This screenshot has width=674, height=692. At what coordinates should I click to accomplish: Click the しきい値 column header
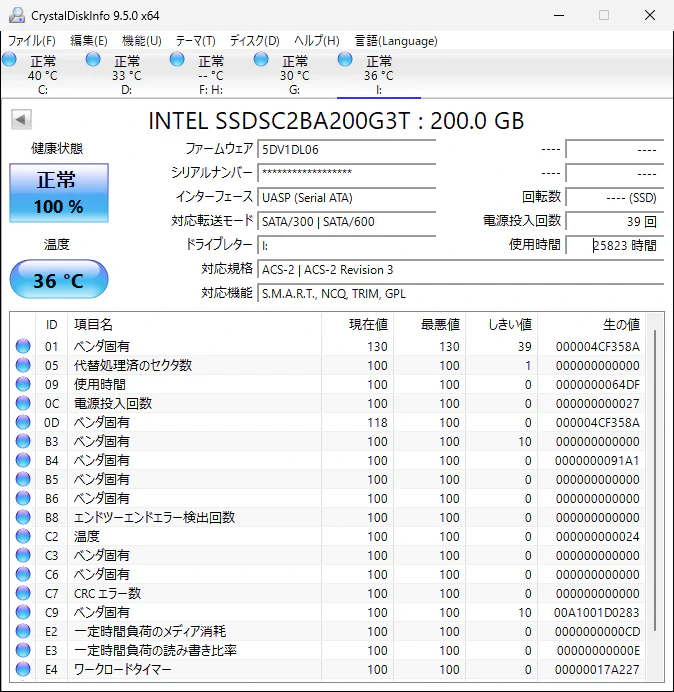pyautogui.click(x=501, y=324)
